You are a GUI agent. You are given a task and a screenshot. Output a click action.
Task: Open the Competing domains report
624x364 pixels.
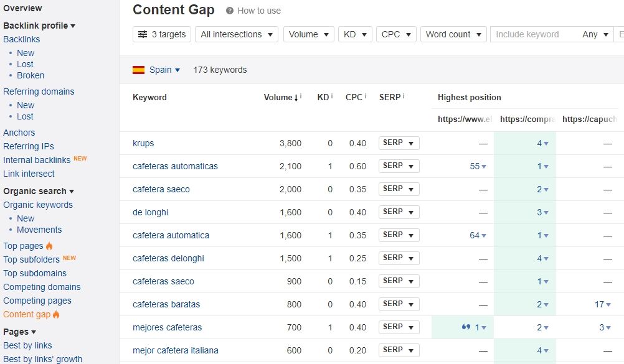pyautogui.click(x=42, y=287)
